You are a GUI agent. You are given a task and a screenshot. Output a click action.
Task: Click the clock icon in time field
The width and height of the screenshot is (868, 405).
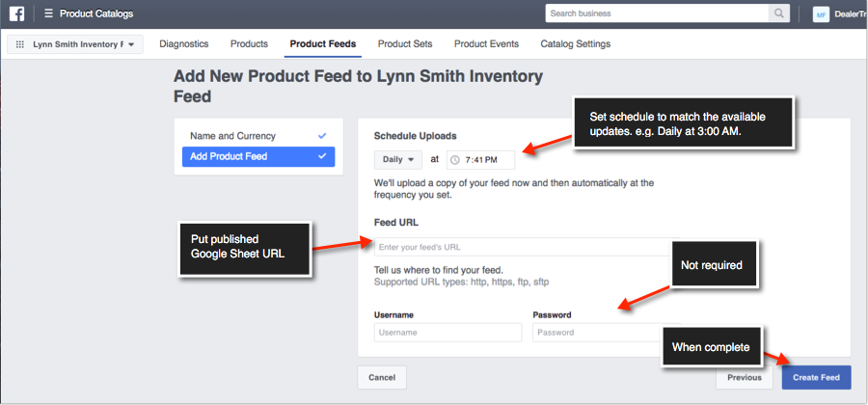tap(455, 160)
